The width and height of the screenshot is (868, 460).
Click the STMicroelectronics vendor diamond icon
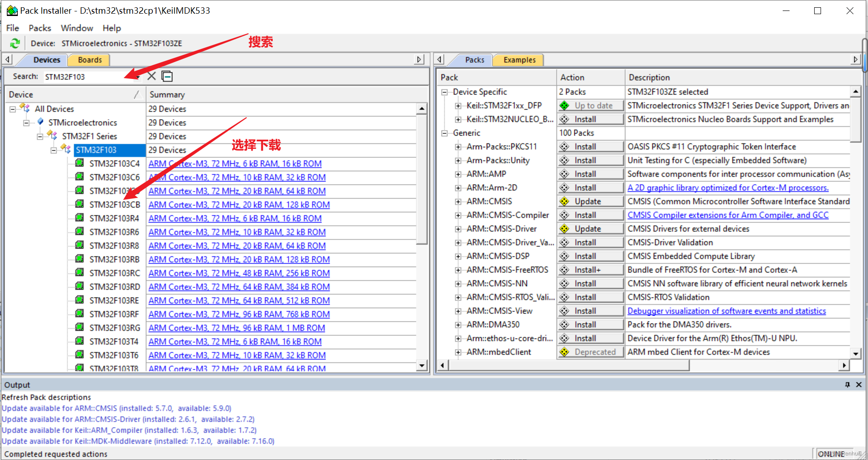coord(41,121)
